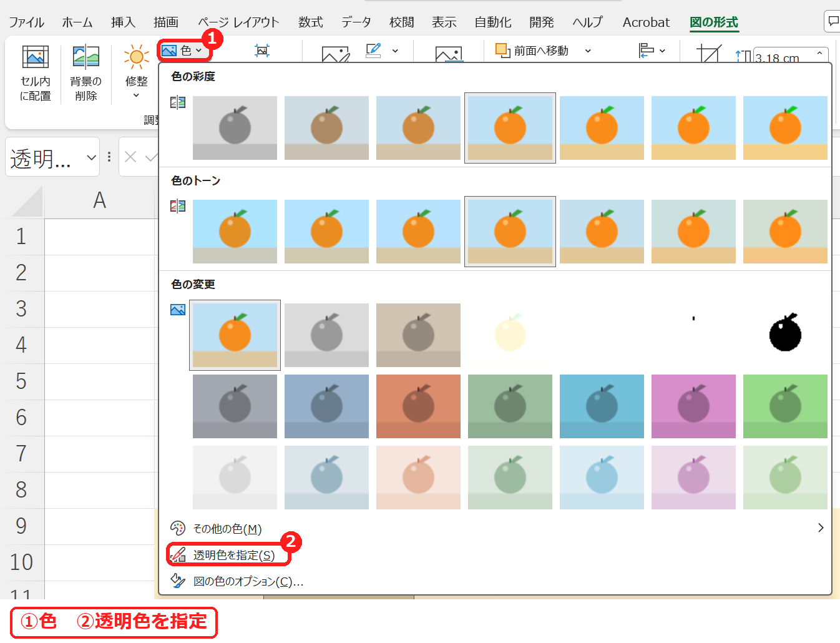Open the align objects dropdown arrow
The width and height of the screenshot is (840, 643).
click(662, 51)
